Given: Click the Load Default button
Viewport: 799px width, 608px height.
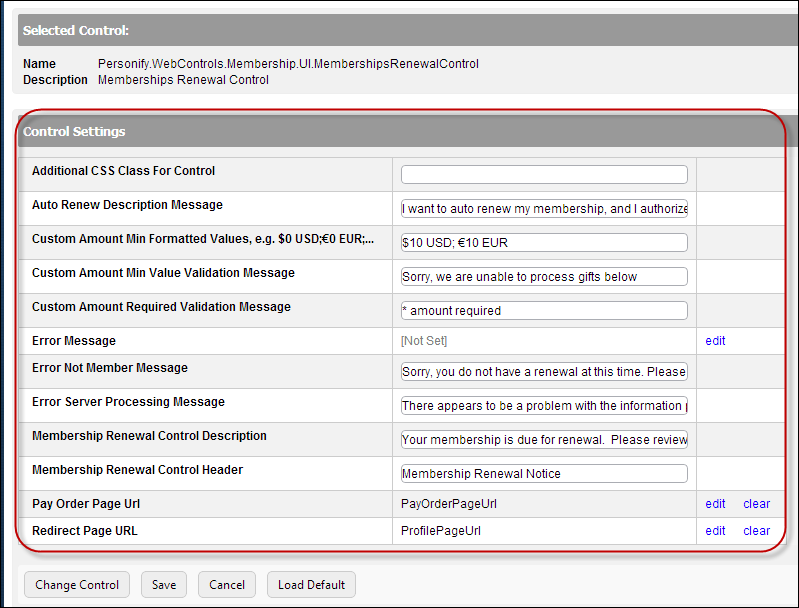Looking at the screenshot, I should 311,585.
